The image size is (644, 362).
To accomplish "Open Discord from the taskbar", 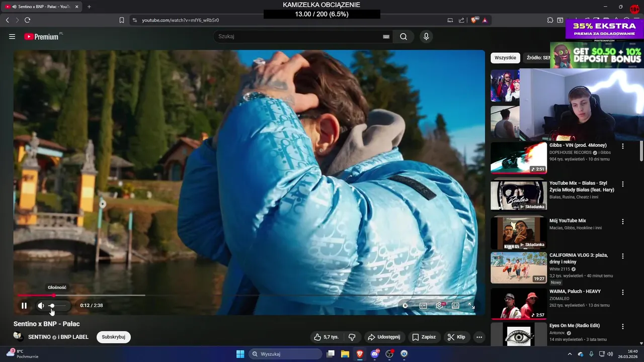I will pos(375,354).
